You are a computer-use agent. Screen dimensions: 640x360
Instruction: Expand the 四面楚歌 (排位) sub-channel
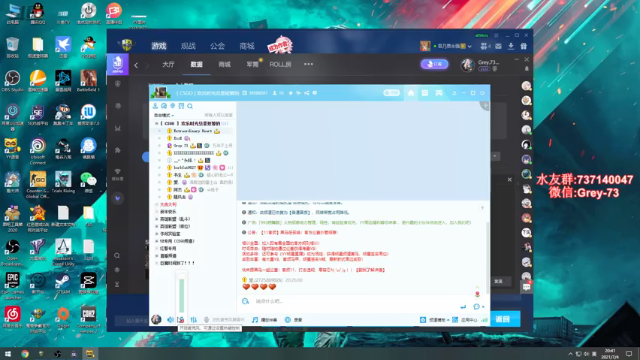click(157, 227)
